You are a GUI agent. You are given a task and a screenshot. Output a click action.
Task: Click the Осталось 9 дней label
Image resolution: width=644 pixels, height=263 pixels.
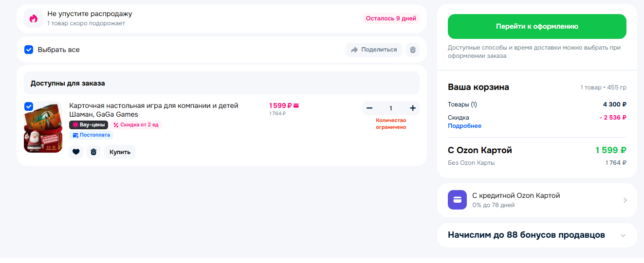(x=391, y=18)
